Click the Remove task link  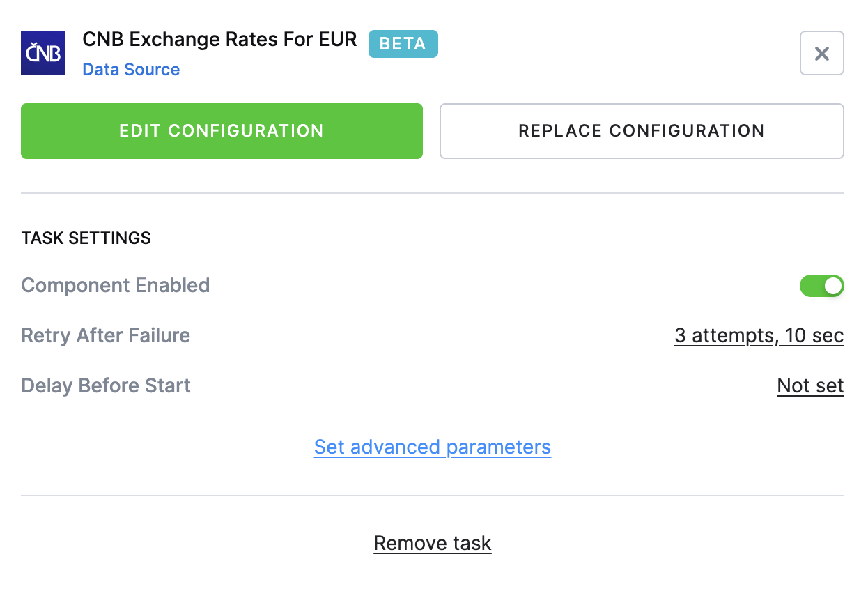(x=433, y=543)
